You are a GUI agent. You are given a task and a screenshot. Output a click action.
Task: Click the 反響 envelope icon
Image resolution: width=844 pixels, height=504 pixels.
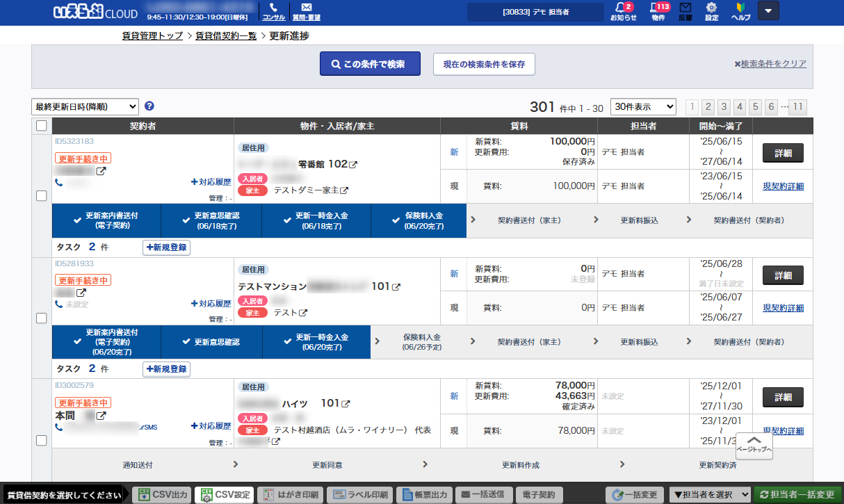pos(685,11)
